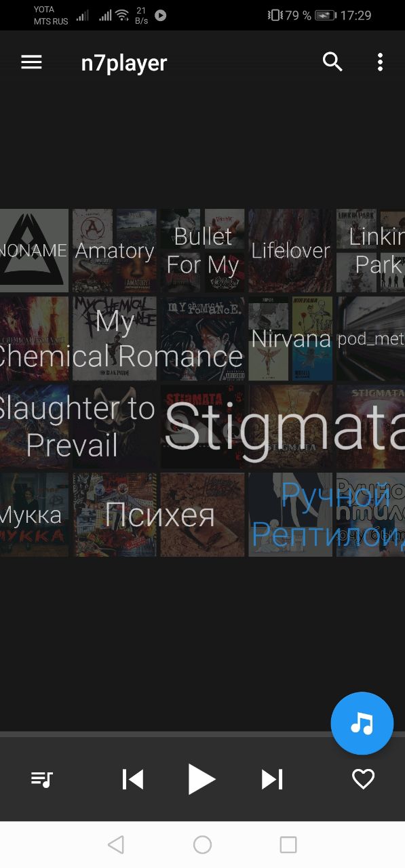
Task: Open the Психея artist tile
Action: click(160, 515)
